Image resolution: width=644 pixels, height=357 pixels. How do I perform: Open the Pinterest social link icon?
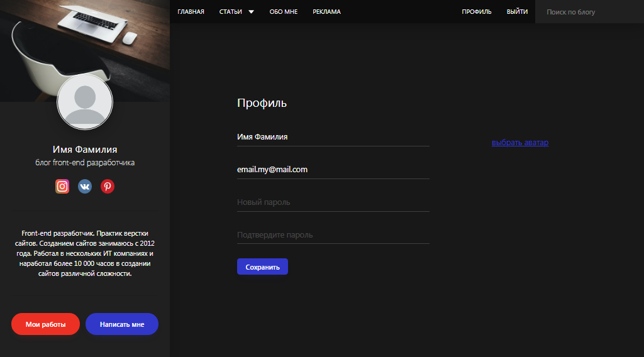pyautogui.click(x=107, y=186)
